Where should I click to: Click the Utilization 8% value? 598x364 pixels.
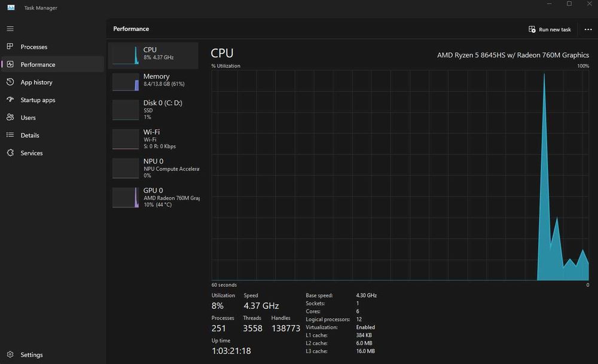(x=218, y=305)
